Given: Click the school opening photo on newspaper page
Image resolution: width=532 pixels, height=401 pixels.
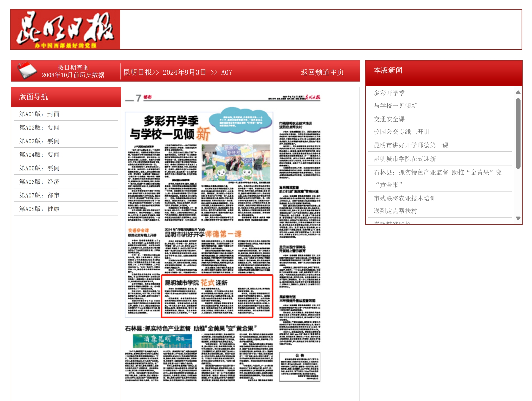Looking at the screenshot, I should click(236, 163).
